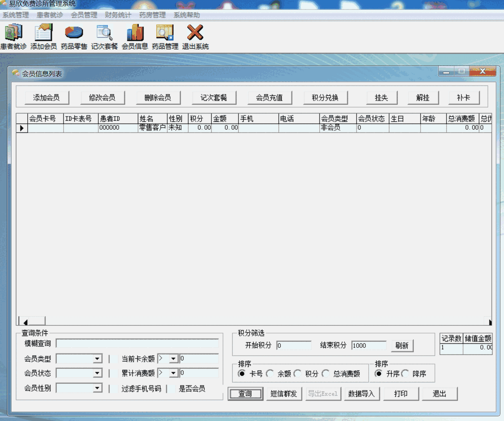Click 刷新 to refresh point filtering
504x421 pixels.
pos(402,346)
